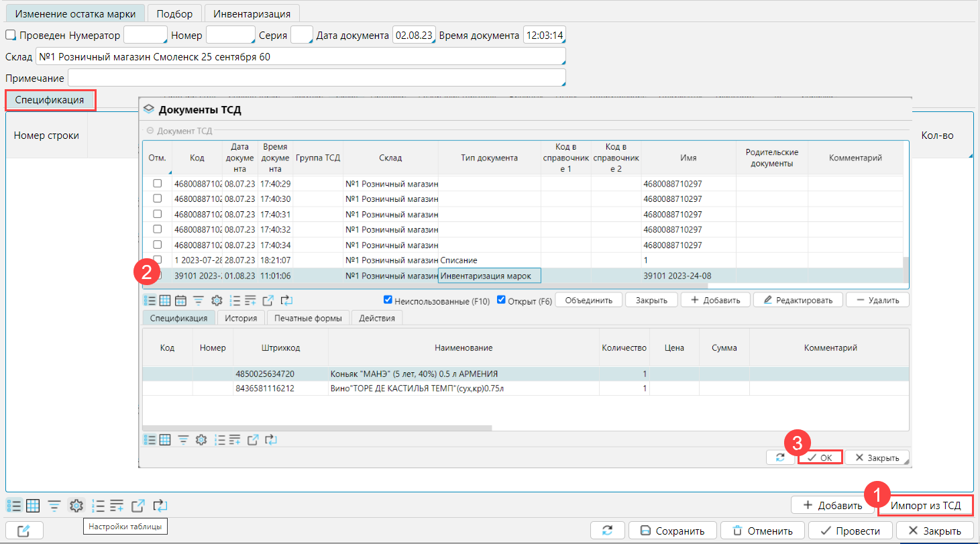Switch to the Инвентаризация tab
The width and height of the screenshot is (980, 544).
point(252,13)
